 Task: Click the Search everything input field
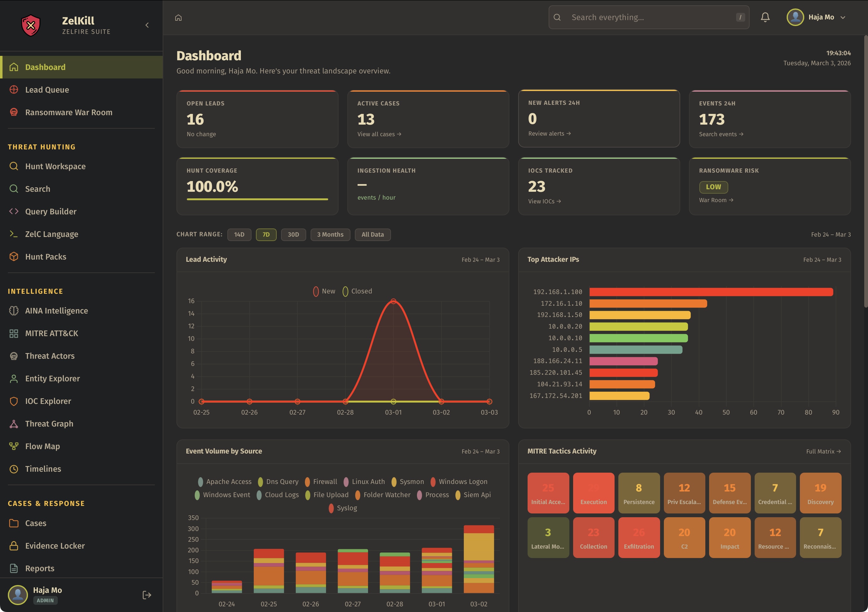click(648, 17)
